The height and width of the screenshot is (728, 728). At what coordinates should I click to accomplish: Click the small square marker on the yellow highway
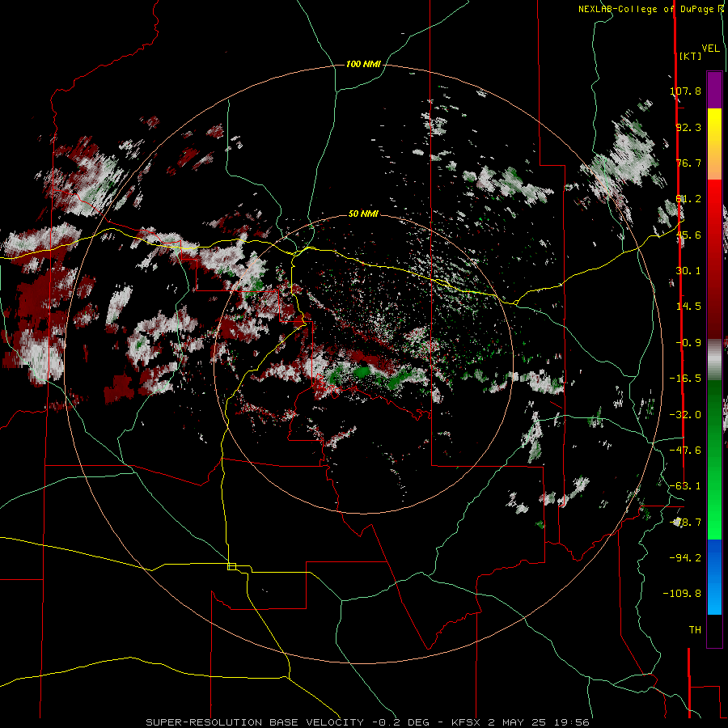(x=231, y=566)
